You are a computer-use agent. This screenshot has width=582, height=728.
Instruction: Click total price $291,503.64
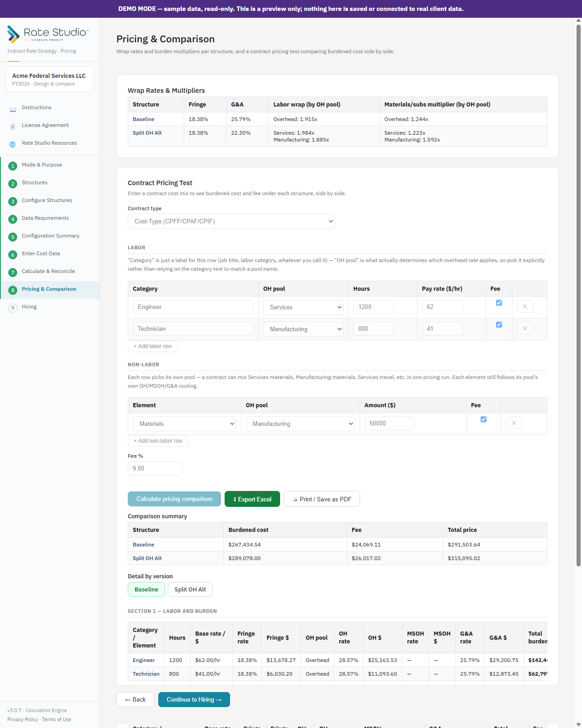[464, 545]
